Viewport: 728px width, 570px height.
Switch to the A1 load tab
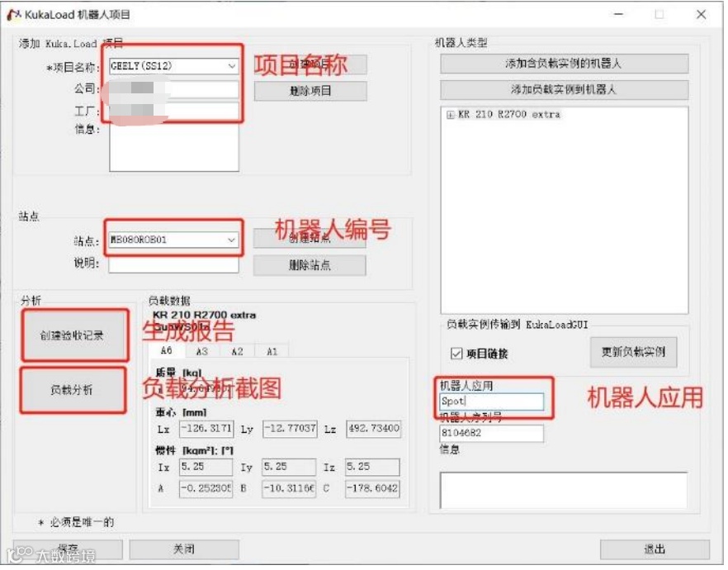tap(272, 351)
